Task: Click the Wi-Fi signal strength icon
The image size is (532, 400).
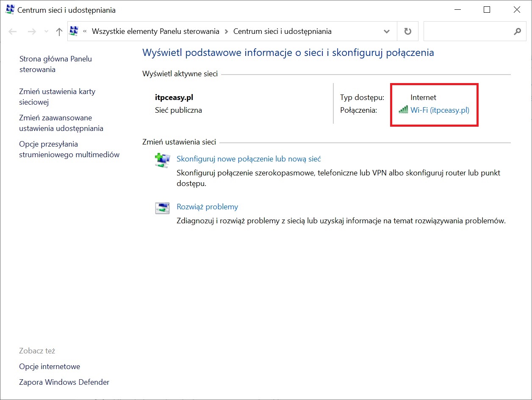Action: [x=403, y=110]
